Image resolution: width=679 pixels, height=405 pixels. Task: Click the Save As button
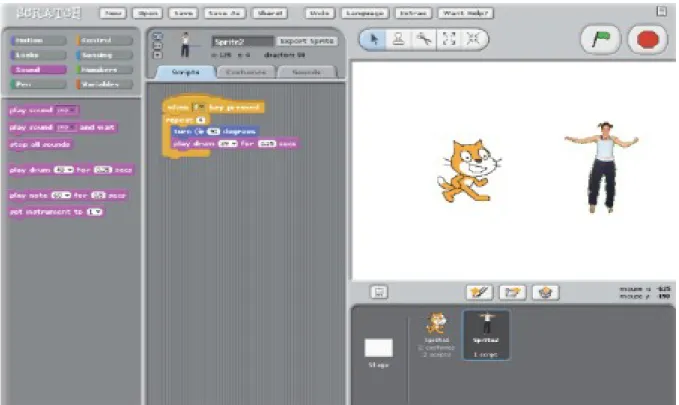point(224,13)
